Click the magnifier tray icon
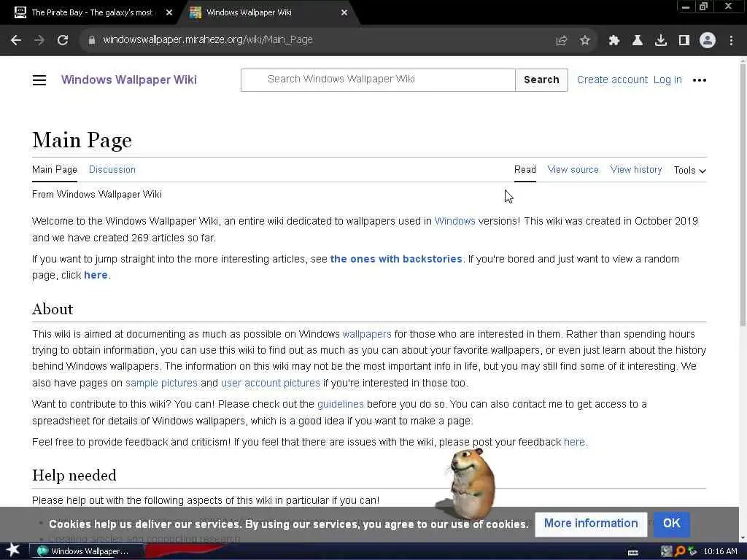Viewport: 747px width, 560px height. point(680,551)
